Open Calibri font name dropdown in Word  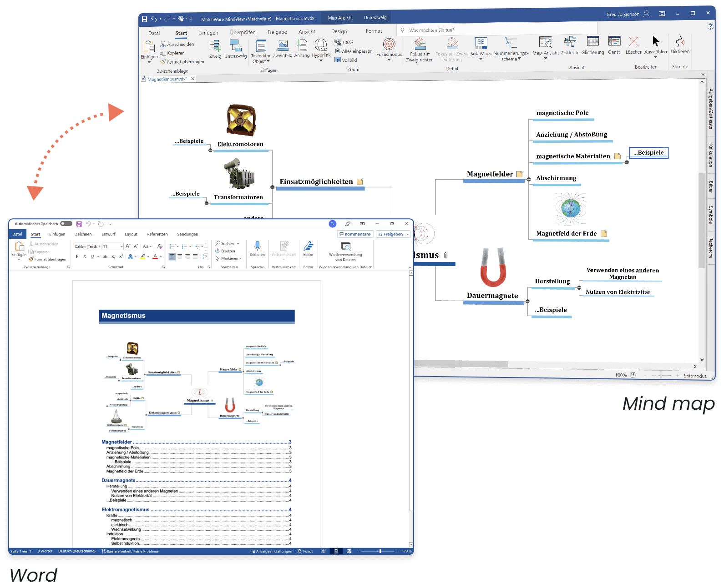point(100,246)
